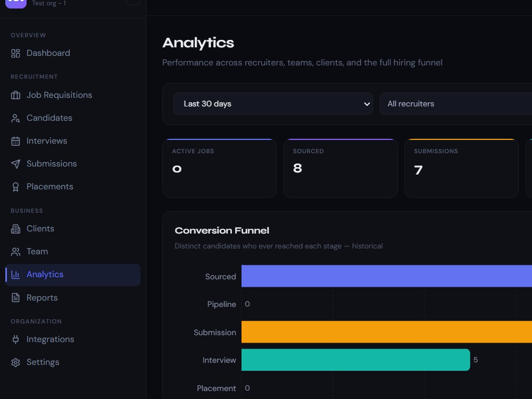This screenshot has width=532, height=399.
Task: Open the Clients page
Action: click(73, 229)
